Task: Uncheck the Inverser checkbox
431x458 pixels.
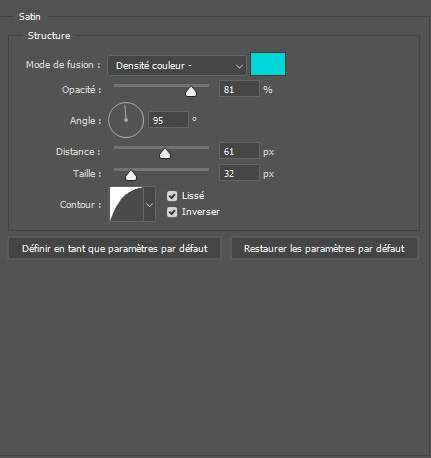Action: [172, 212]
